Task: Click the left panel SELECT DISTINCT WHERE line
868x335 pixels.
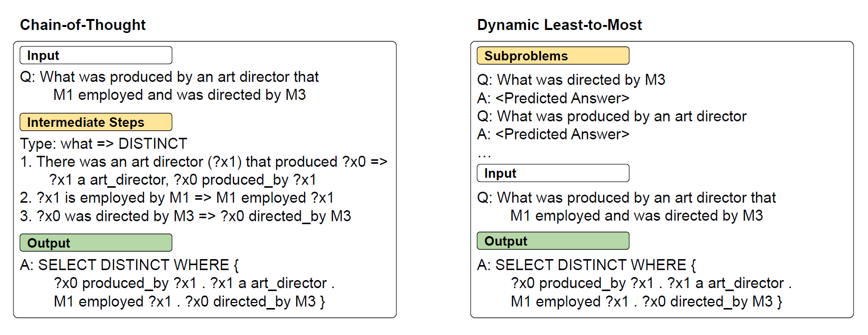Action: [130, 265]
